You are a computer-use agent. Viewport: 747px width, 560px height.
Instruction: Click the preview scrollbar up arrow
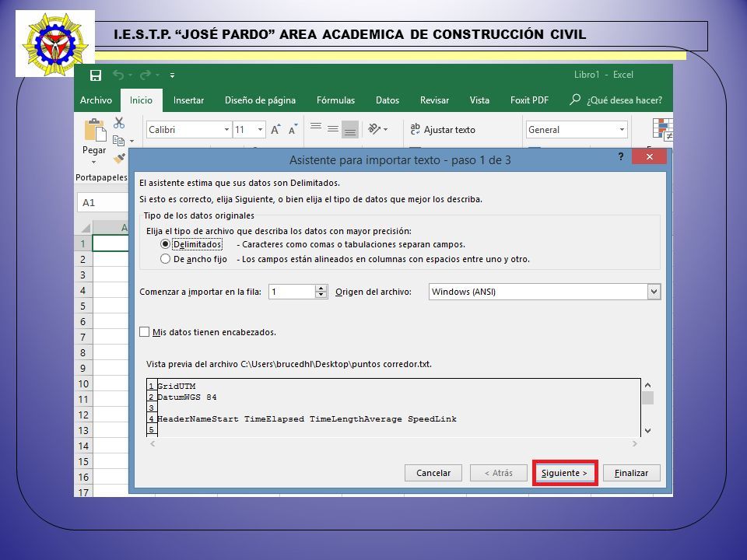[x=647, y=385]
